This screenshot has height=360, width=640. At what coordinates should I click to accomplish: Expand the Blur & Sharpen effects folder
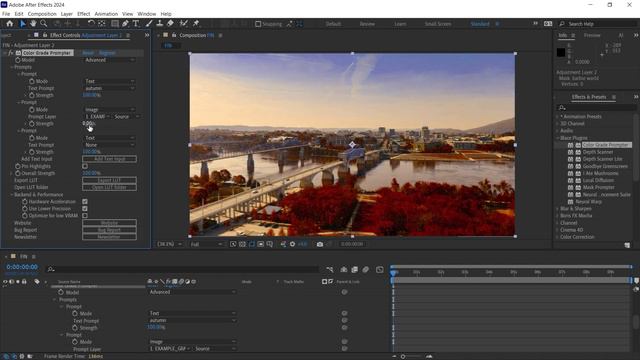click(558, 209)
